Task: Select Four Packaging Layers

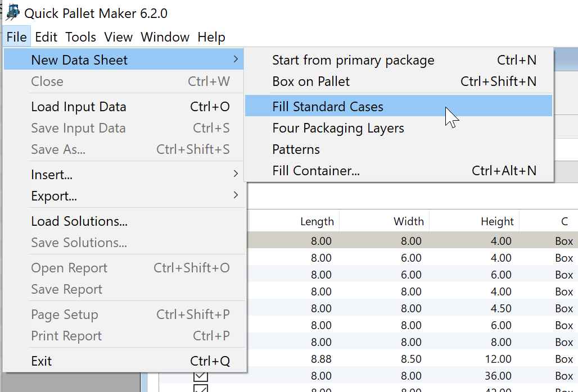Action: click(x=399, y=127)
